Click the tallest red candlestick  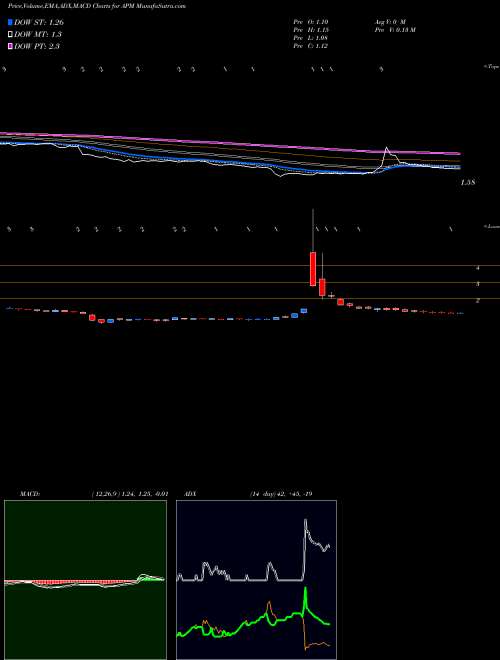coord(313,269)
